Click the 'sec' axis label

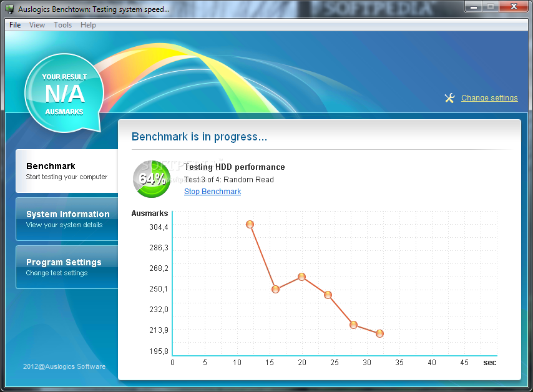[x=490, y=363]
